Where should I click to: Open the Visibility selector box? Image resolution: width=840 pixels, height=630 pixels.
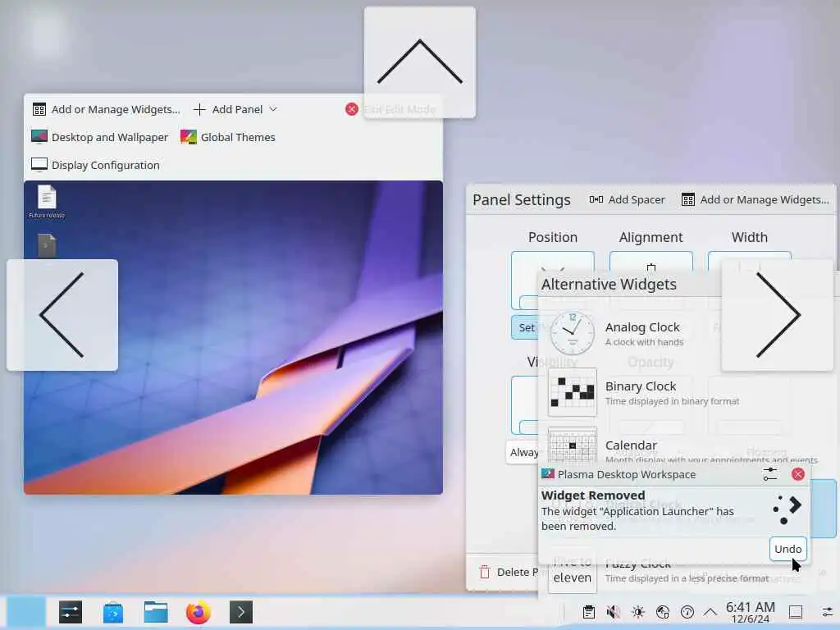click(x=524, y=405)
